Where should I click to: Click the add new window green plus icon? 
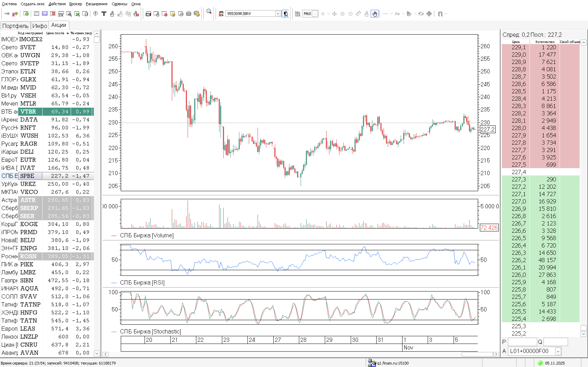[x=26, y=14]
